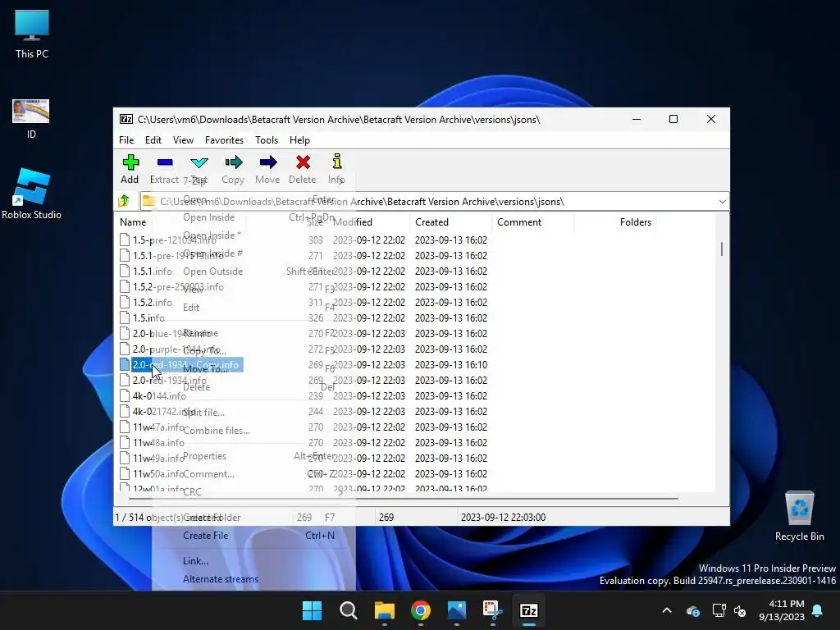This screenshot has height=630, width=840.
Task: Select Roblox Studio desktop shortcut
Action: coord(32,186)
